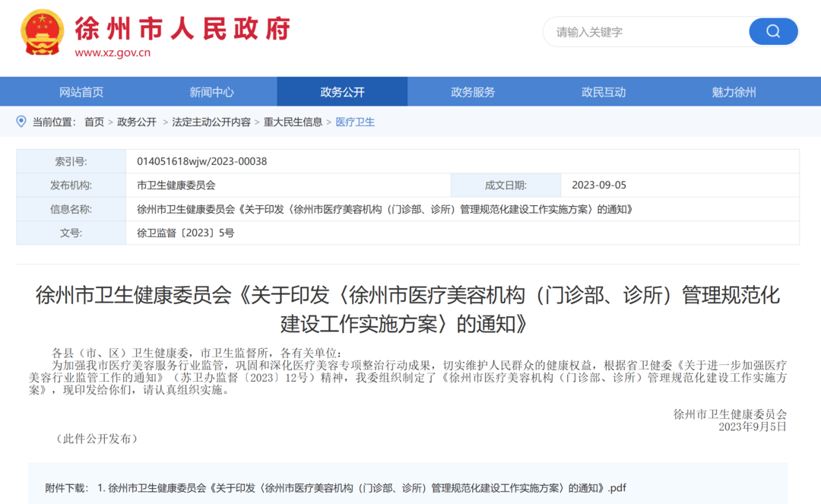Click the information name value in table

(385, 209)
